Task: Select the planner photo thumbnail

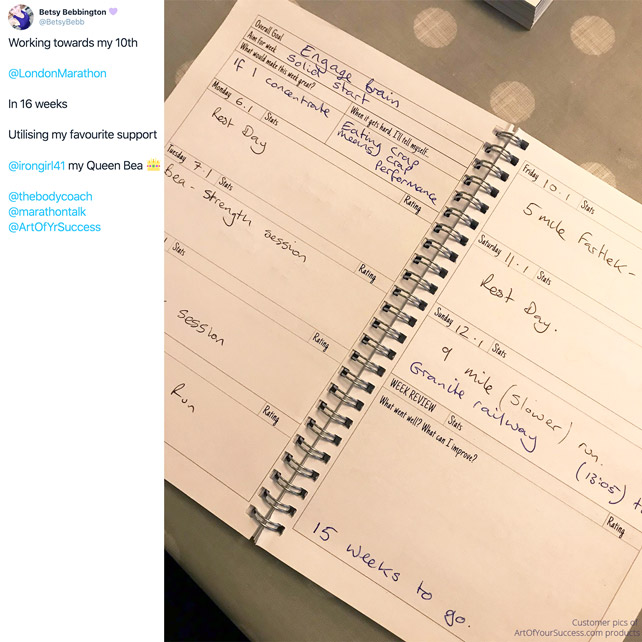Action: (403, 321)
